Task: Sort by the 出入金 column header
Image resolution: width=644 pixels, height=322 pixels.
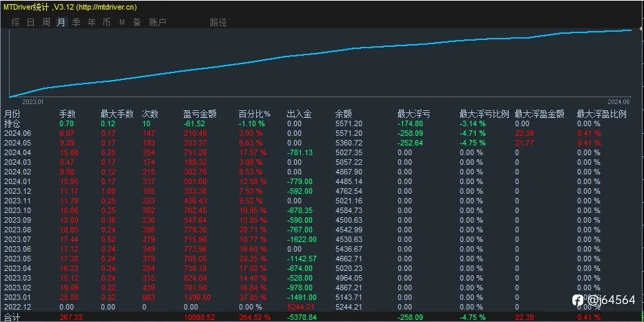Action: [299, 114]
